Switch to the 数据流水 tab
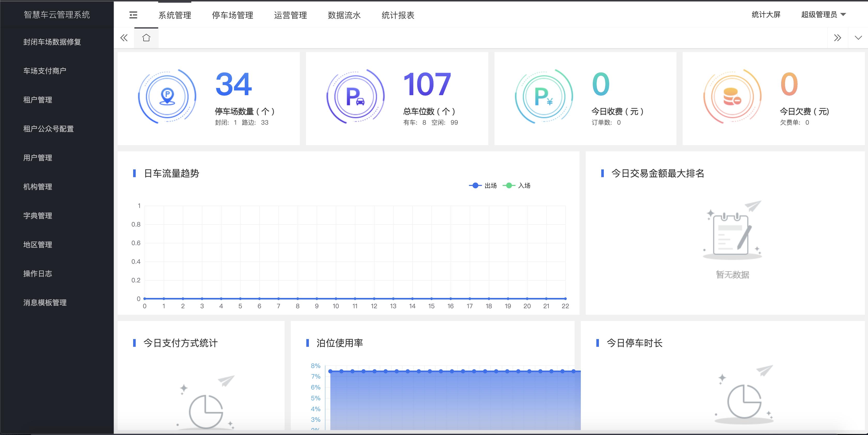 [x=344, y=15]
